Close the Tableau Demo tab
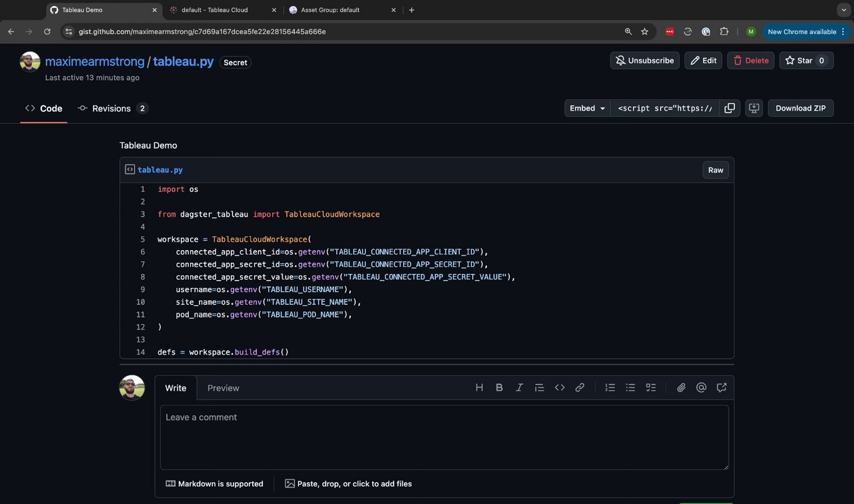This screenshot has width=854, height=504. pyautogui.click(x=155, y=10)
